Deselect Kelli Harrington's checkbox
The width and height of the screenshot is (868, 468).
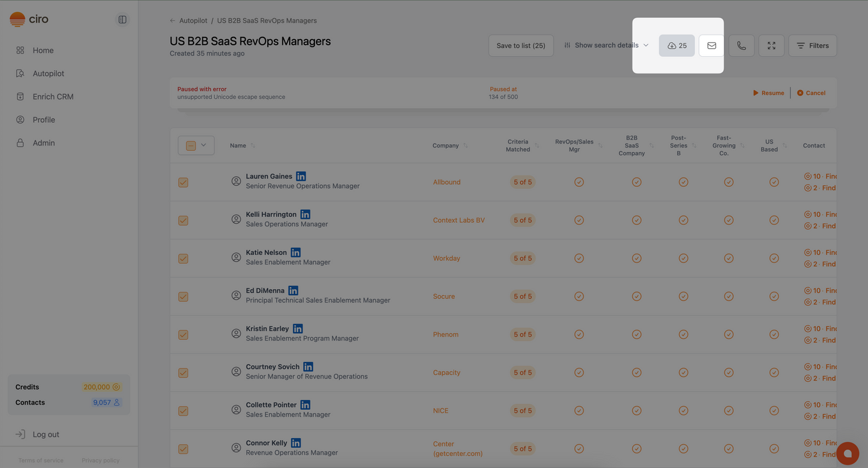click(x=183, y=220)
